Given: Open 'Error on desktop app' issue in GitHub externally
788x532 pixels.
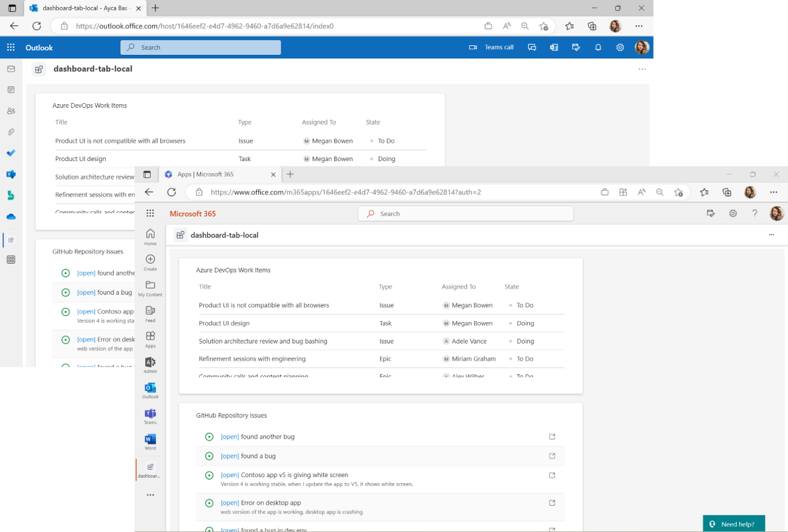Looking at the screenshot, I should (552, 503).
